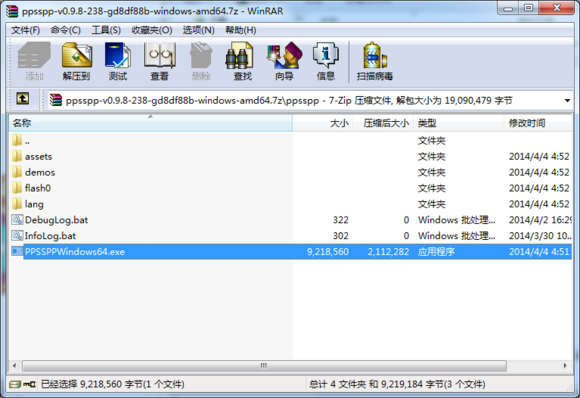
Task: Click the assets folder icon
Action: click(x=17, y=156)
